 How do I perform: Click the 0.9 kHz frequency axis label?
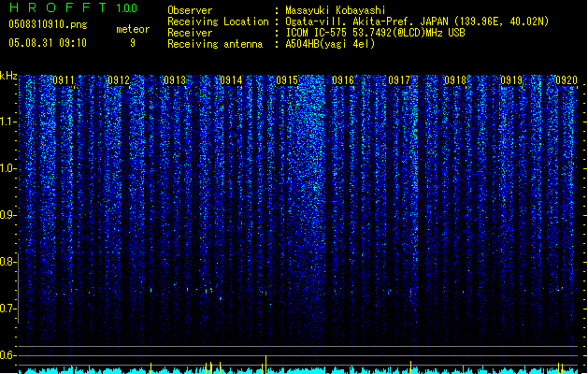click(8, 215)
